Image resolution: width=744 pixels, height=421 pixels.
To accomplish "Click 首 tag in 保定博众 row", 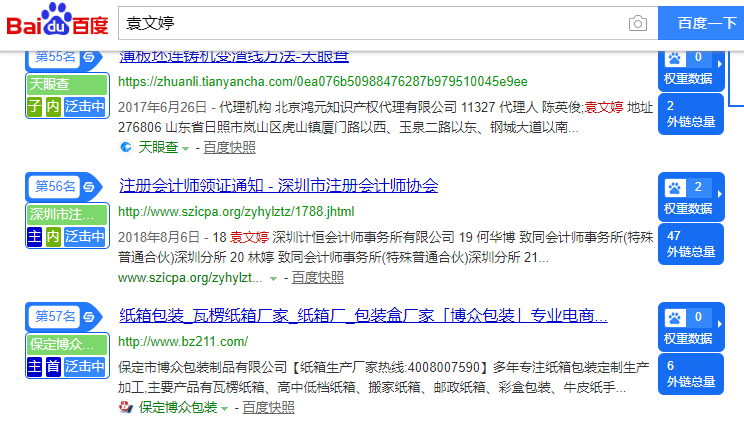I will 53,366.
